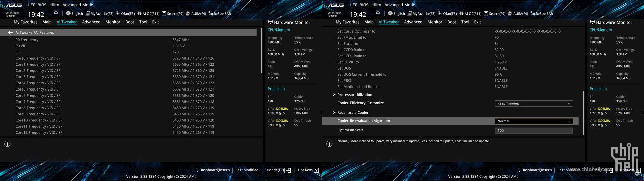Screen dimensions: 644x181
Task: Click scrollbar of right AI Features list
Action: point(584,112)
